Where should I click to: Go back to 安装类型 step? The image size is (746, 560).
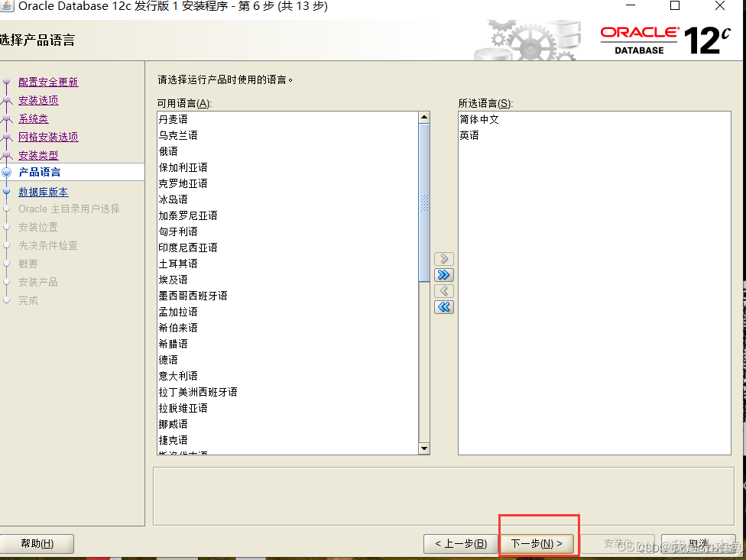click(x=38, y=155)
